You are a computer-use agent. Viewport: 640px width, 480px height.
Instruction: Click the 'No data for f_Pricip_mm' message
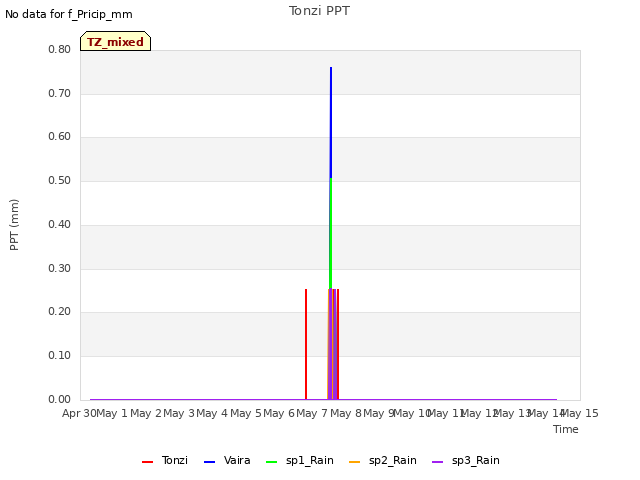point(69,14)
